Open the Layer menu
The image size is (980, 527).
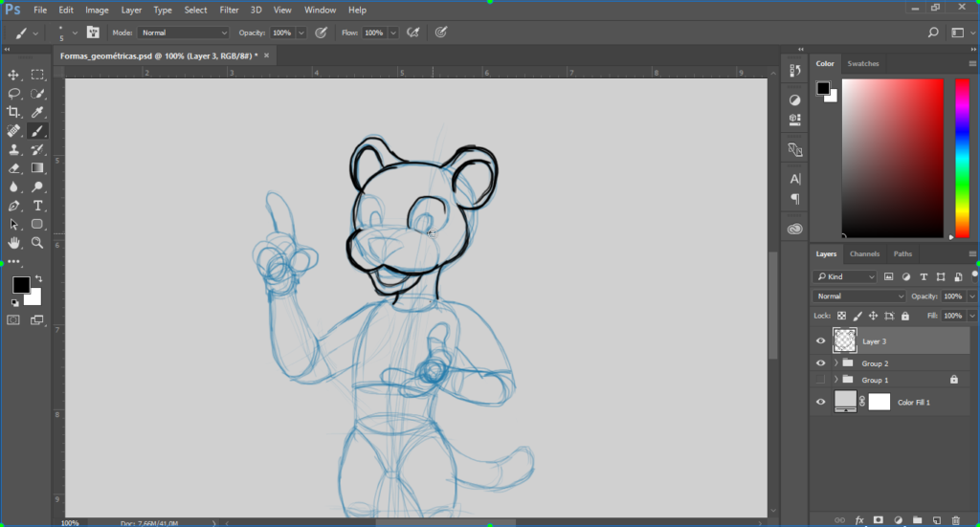[131, 10]
